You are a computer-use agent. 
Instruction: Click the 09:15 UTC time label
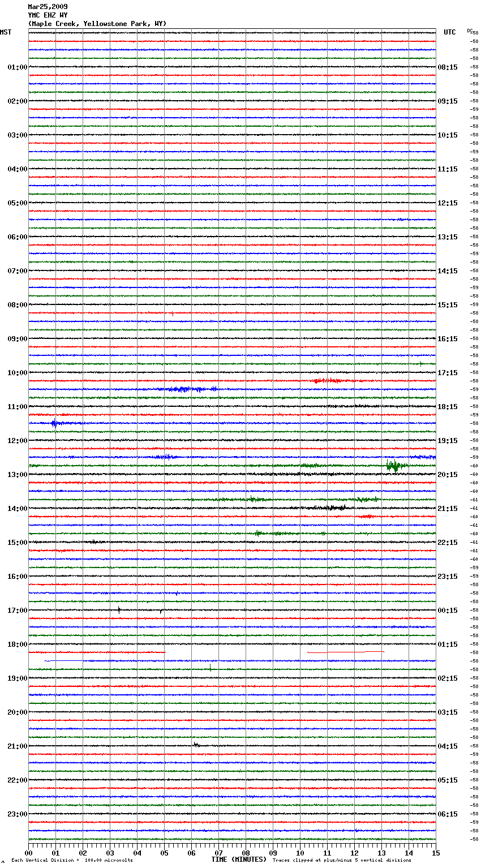pyautogui.click(x=448, y=101)
